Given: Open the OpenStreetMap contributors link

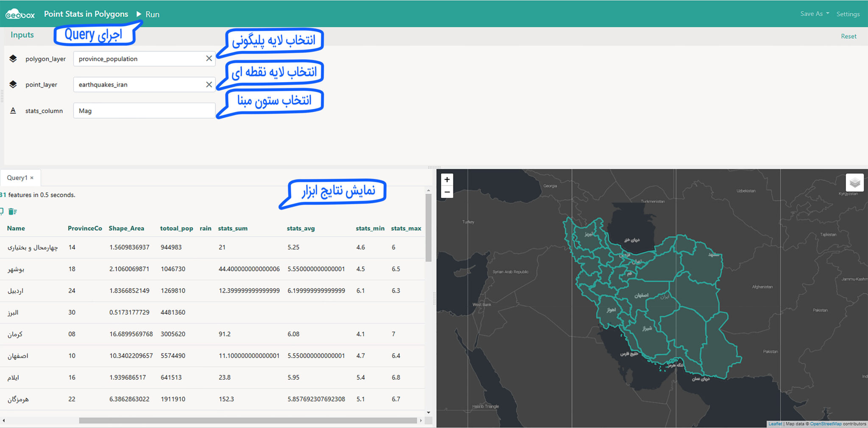Looking at the screenshot, I should coord(826,424).
